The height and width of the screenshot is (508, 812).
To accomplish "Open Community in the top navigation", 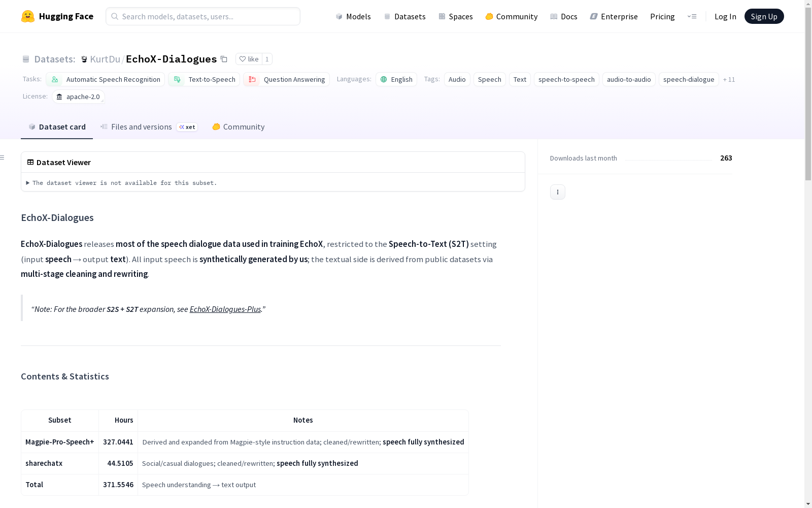I will [512, 16].
